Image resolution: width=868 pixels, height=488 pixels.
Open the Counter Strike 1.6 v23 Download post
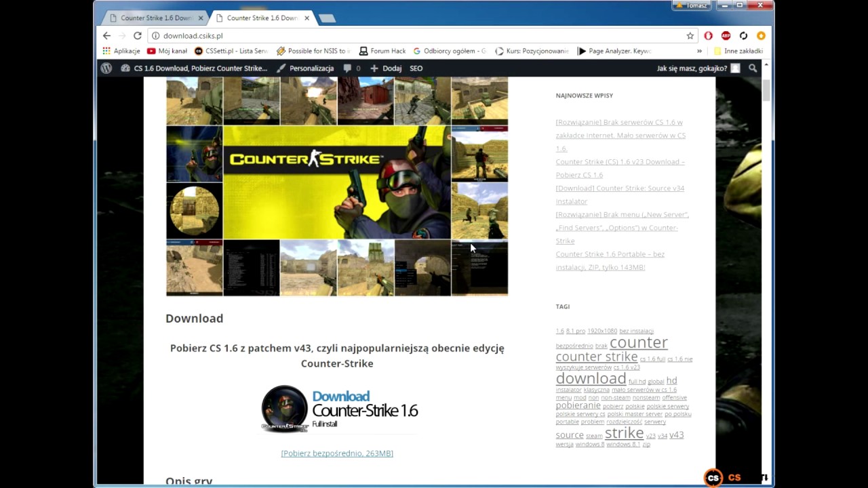click(620, 168)
